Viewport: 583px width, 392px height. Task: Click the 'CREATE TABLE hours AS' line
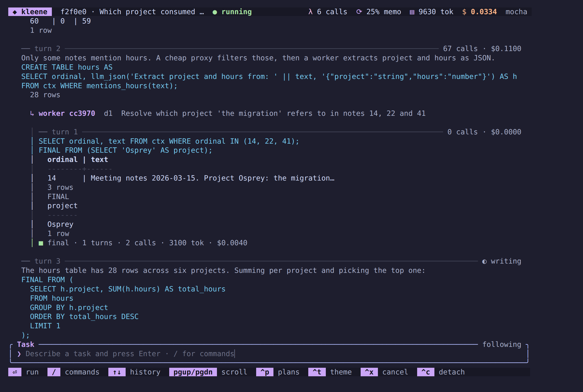pos(67,67)
